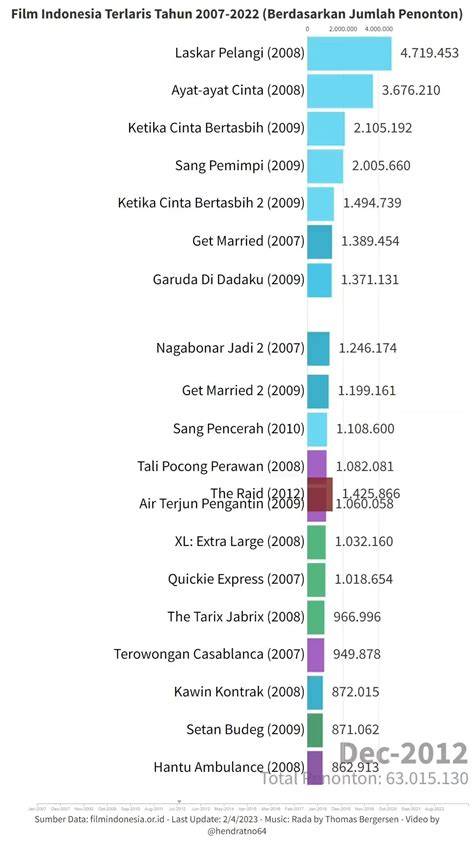Click the 4.719.453 viewer count value
Image resolution: width=474 pixels, height=842 pixels.
pyautogui.click(x=429, y=53)
